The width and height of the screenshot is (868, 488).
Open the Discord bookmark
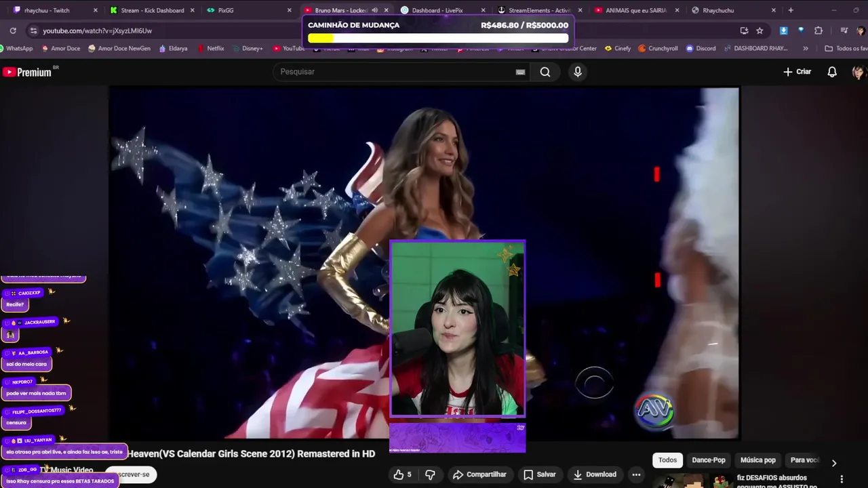[701, 48]
